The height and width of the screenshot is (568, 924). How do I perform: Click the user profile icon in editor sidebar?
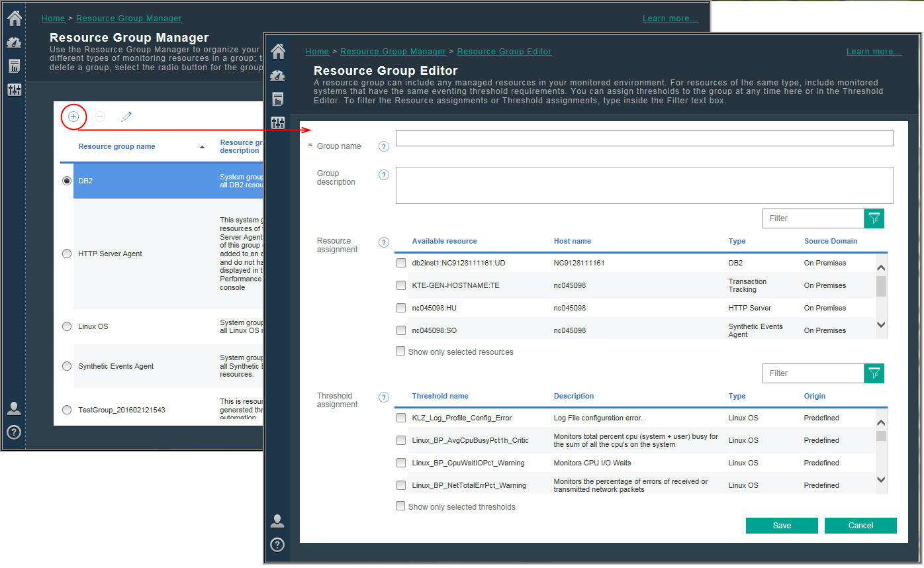[278, 521]
